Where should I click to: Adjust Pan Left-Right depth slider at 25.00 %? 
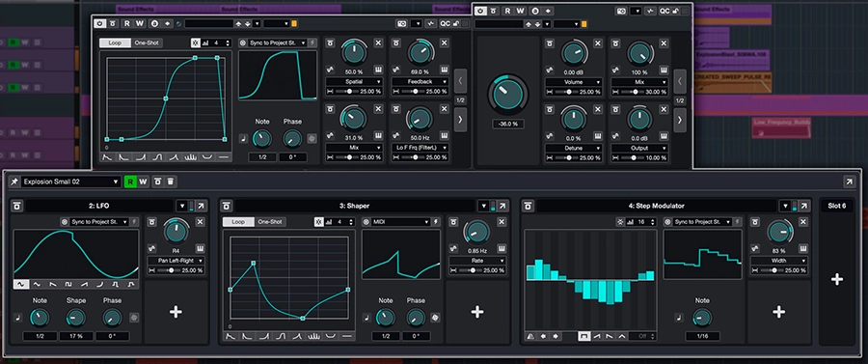click(x=170, y=270)
